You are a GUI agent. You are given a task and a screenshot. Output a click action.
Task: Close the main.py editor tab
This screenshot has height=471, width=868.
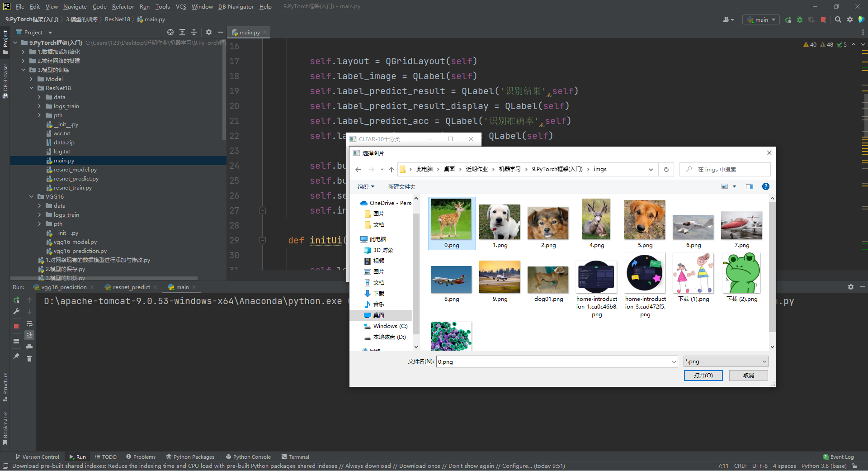[265, 32]
